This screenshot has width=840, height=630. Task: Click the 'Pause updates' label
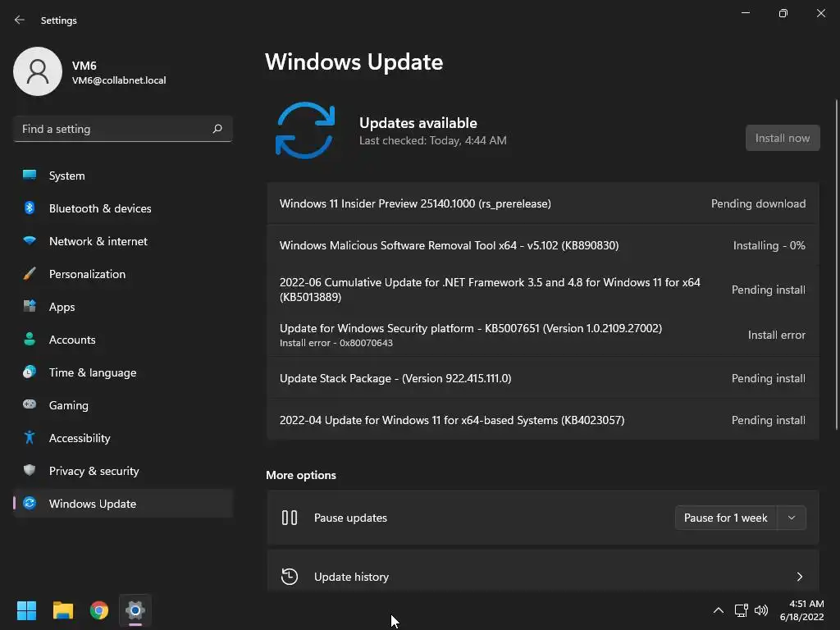coord(350,518)
